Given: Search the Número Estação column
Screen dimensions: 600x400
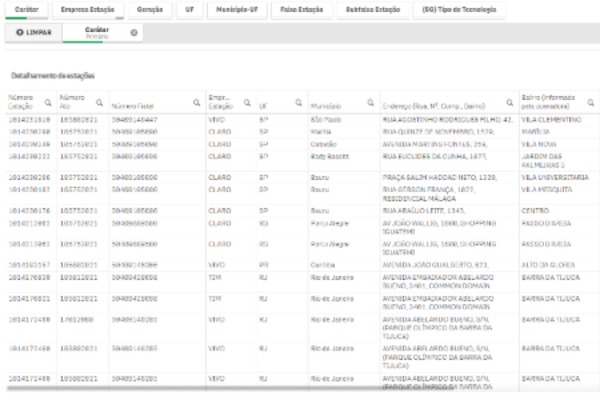Looking at the screenshot, I should coord(48,102).
